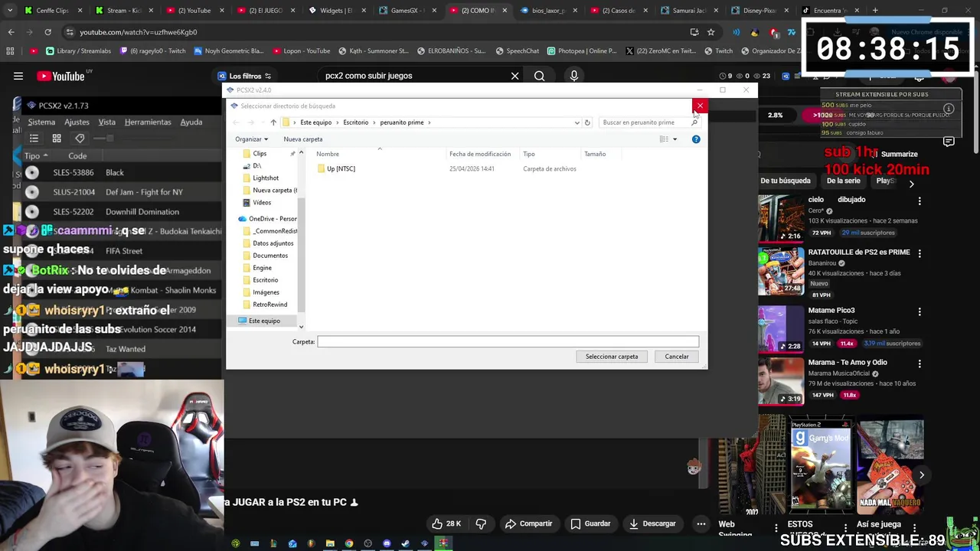Start voice search with the microphone
980x551 pixels.
(x=574, y=76)
